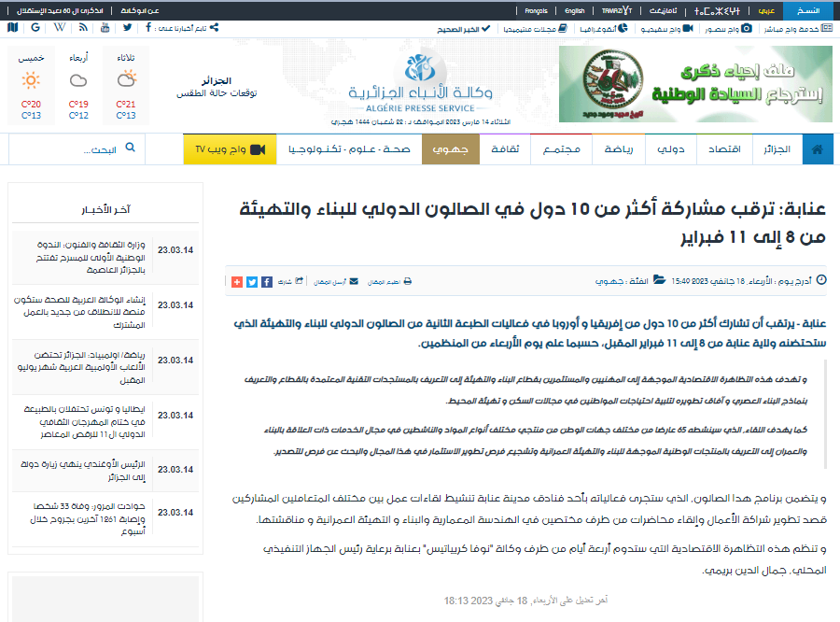Click the خميس weather forecast

point(31,85)
